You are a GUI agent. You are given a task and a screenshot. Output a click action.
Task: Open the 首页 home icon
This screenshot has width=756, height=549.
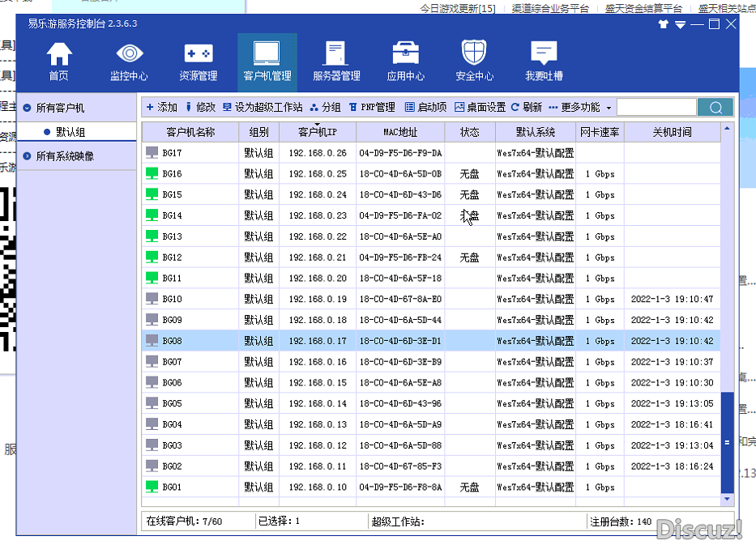59,54
